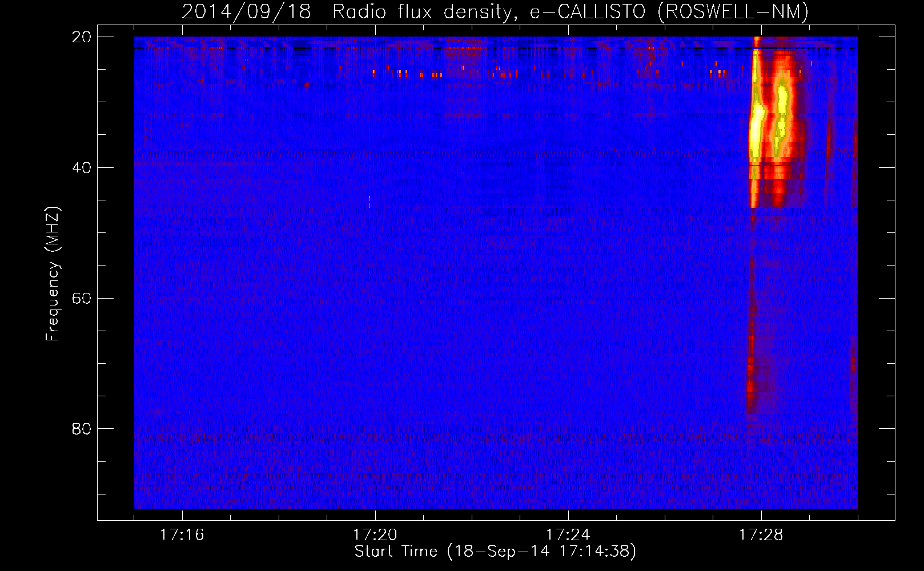Viewport: 924px width, 571px height.
Task: Click the 60 frequency tick label
Action: [x=82, y=299]
